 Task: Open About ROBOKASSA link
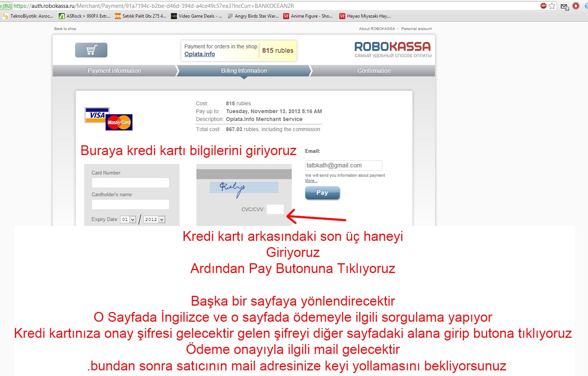(377, 29)
